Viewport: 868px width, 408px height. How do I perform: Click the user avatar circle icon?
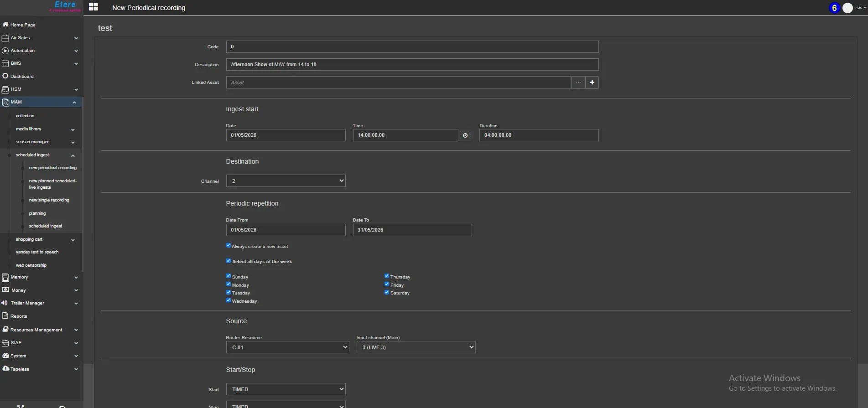click(847, 8)
